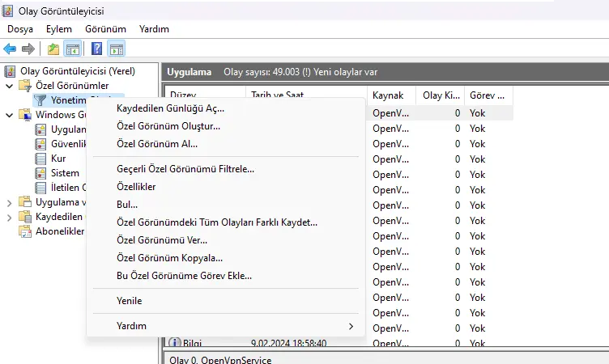Click the İletilen log icon in the tree
The image size is (609, 364).
coord(40,188)
